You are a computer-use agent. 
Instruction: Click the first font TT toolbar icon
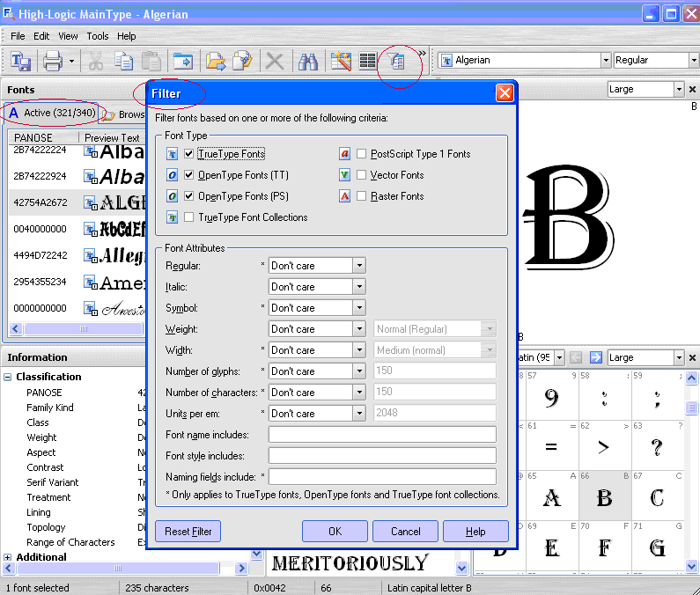pyautogui.click(x=20, y=61)
